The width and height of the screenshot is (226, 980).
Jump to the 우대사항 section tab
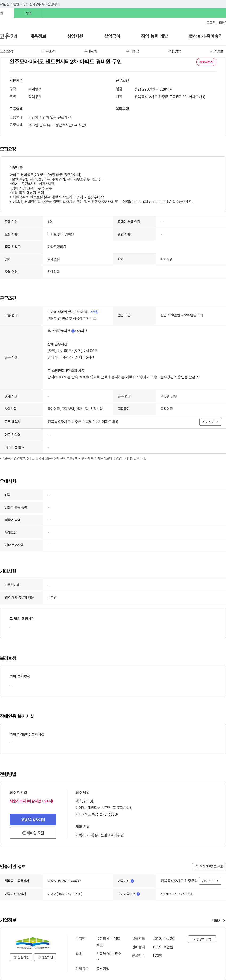91,51
